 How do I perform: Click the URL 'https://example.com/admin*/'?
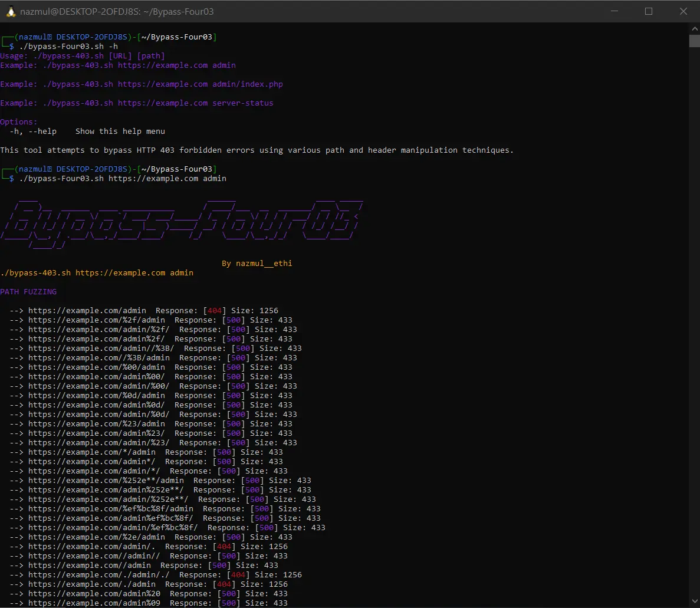(x=92, y=462)
